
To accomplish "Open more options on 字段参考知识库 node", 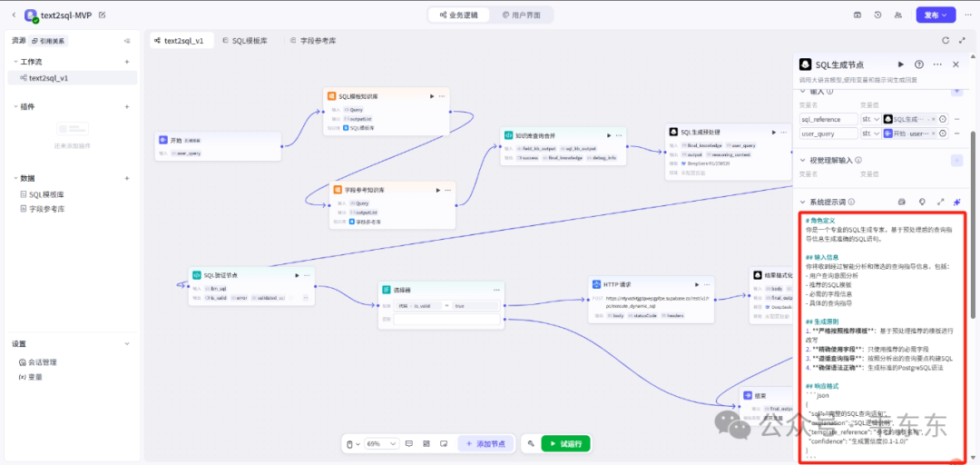I will (448, 190).
